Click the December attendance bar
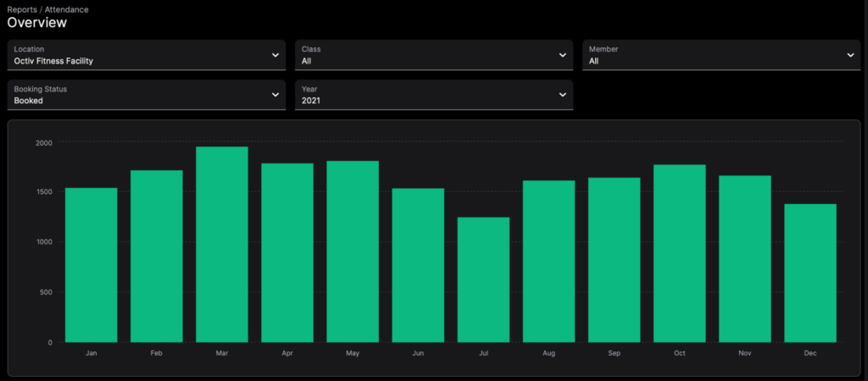Image resolution: width=868 pixels, height=381 pixels. [810, 273]
